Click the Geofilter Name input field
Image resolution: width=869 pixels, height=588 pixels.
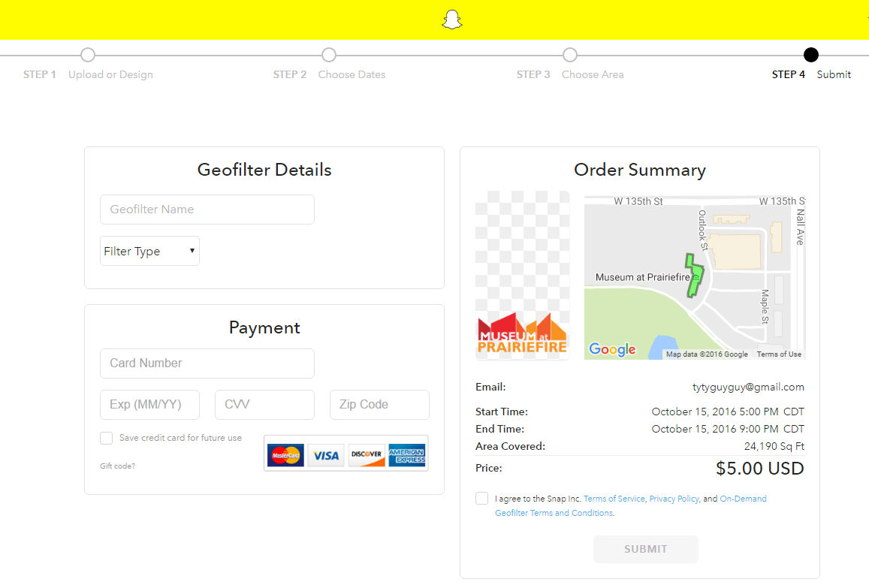tap(207, 209)
